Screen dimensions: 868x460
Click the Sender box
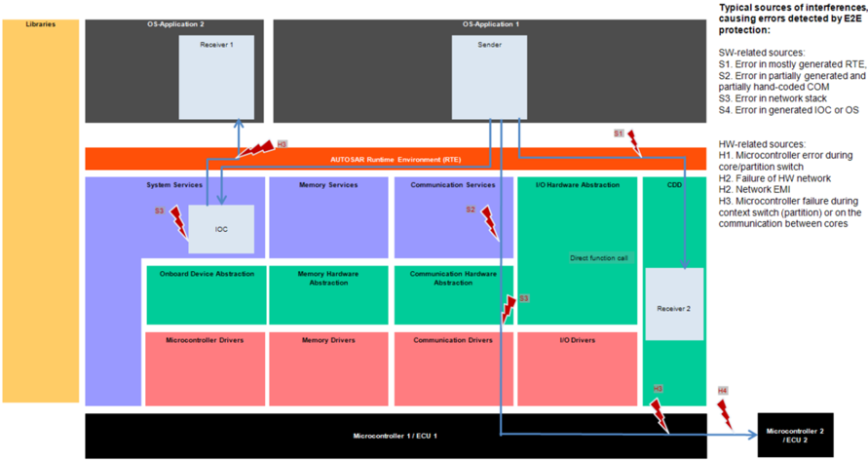(x=489, y=78)
